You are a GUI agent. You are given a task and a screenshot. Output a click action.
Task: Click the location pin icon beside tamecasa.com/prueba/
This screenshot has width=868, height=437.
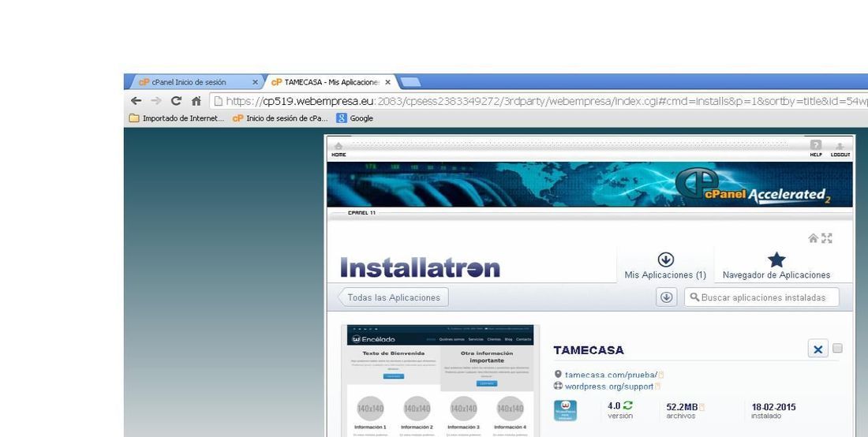[x=558, y=375]
